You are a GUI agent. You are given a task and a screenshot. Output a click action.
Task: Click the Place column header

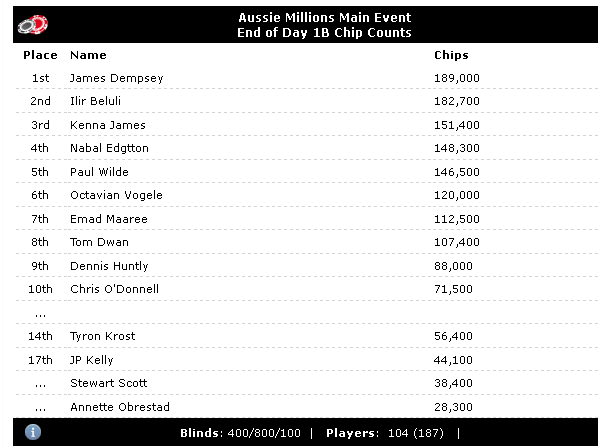(40, 55)
